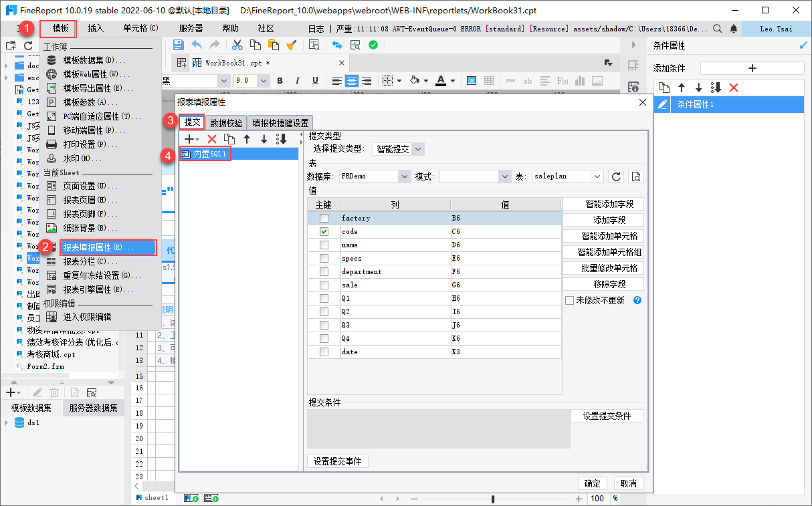
Task: Click the font color A swatch
Action: pyautogui.click(x=441, y=80)
